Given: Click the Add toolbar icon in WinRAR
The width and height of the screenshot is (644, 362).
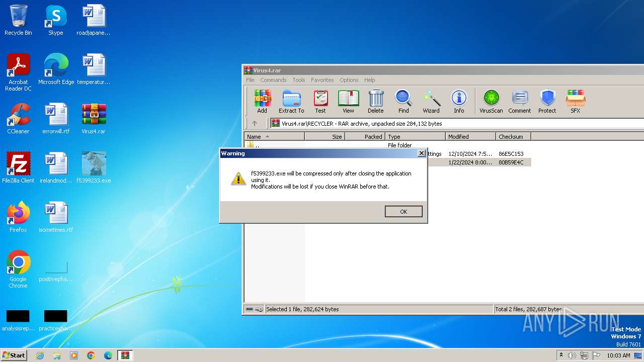Looking at the screenshot, I should point(262,102).
